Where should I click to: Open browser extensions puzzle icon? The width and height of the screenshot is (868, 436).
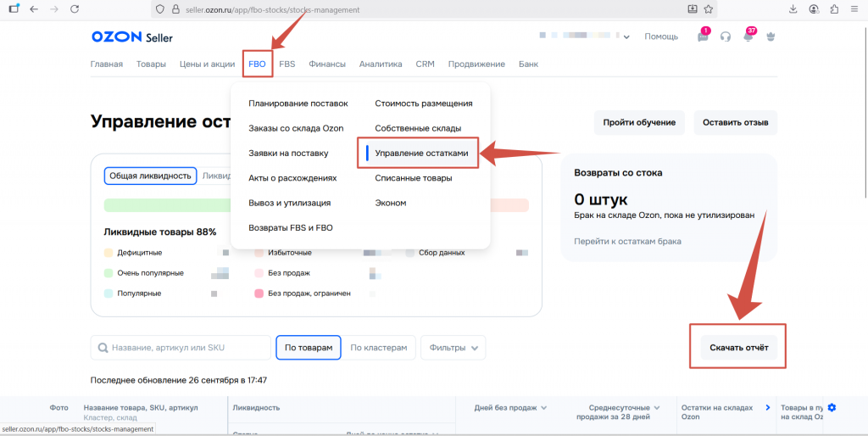[x=835, y=9]
